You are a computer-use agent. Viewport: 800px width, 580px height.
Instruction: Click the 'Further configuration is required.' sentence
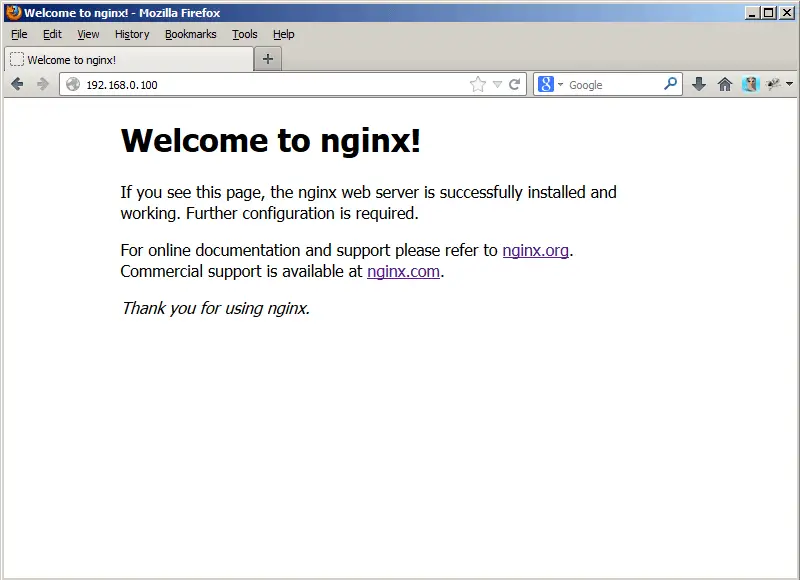(x=302, y=213)
